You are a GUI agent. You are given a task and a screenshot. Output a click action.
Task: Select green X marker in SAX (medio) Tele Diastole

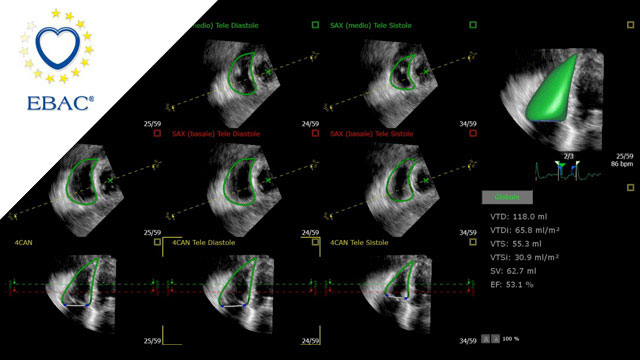click(268, 72)
